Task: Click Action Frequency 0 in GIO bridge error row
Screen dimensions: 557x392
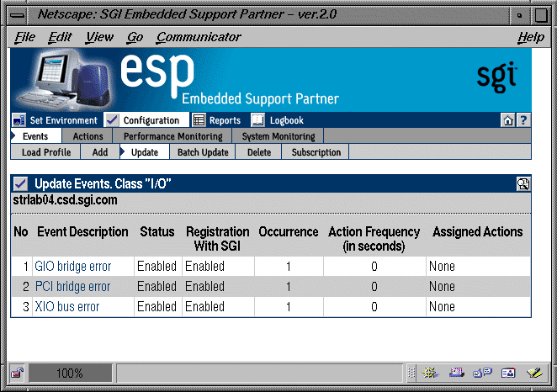Action: pyautogui.click(x=374, y=267)
